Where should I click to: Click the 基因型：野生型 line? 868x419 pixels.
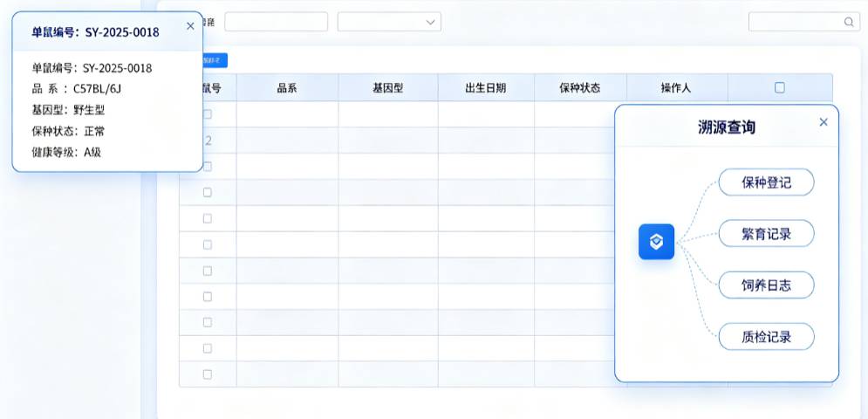point(68,110)
